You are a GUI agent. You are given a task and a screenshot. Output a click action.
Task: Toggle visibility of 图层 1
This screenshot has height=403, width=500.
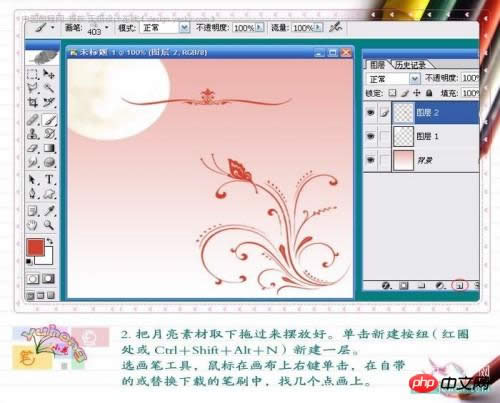pyautogui.click(x=371, y=136)
